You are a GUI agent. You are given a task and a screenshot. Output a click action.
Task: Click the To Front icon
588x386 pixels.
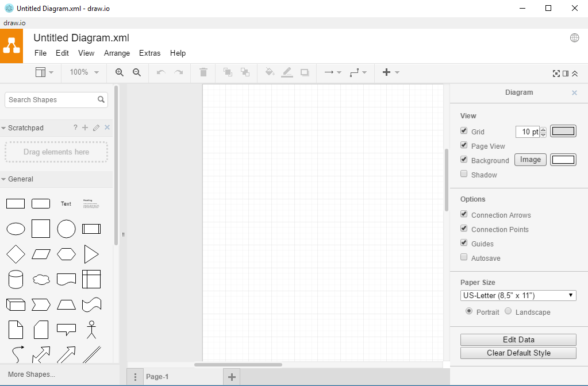point(227,72)
